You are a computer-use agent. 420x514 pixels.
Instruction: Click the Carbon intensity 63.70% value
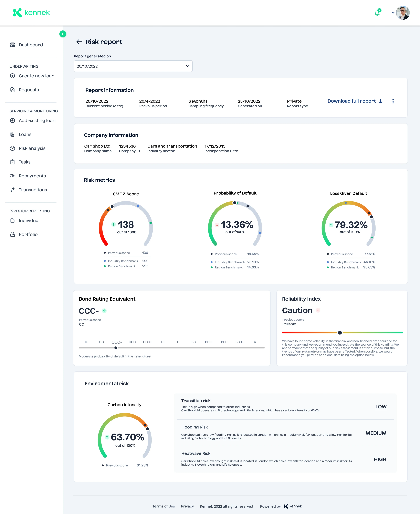click(127, 437)
